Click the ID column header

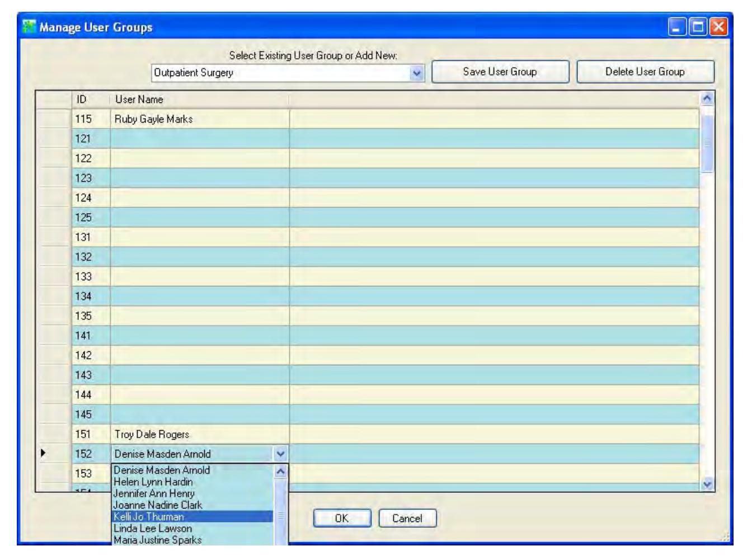click(x=91, y=100)
